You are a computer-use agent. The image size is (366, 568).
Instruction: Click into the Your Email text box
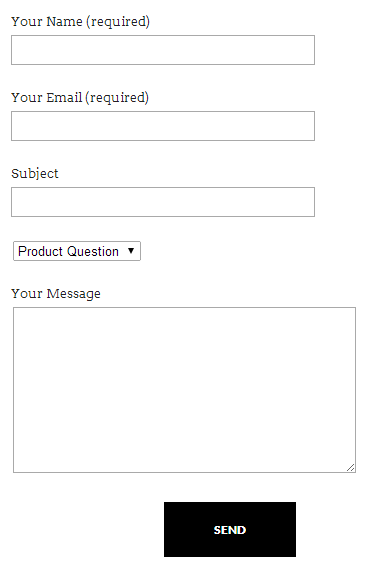(x=163, y=126)
